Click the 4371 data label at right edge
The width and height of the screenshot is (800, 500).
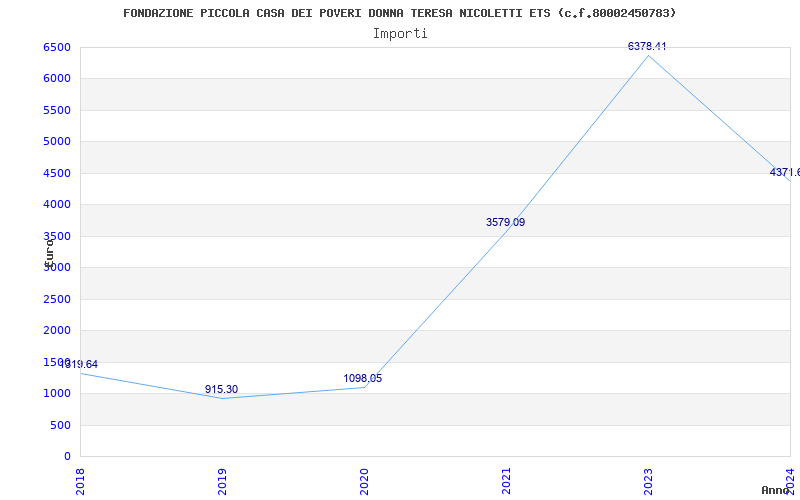[785, 172]
